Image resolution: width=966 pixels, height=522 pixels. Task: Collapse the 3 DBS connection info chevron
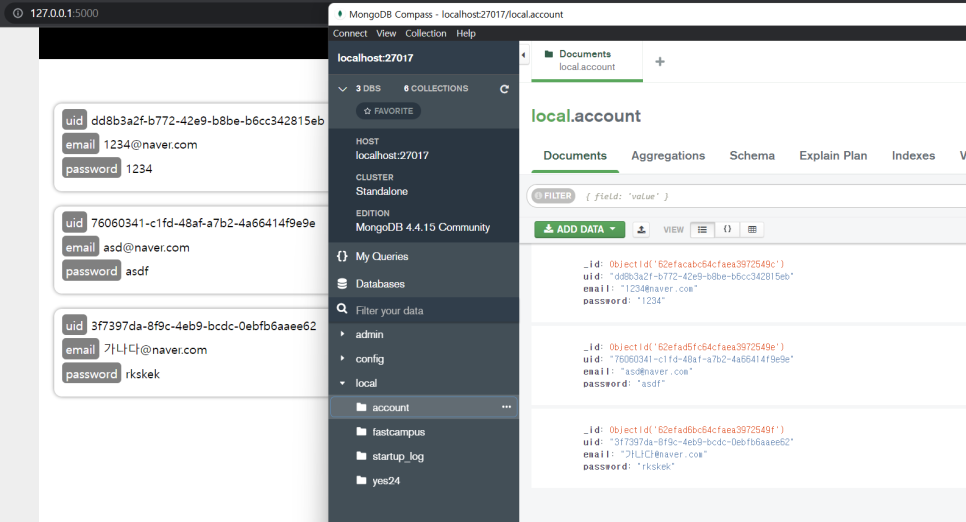(343, 89)
